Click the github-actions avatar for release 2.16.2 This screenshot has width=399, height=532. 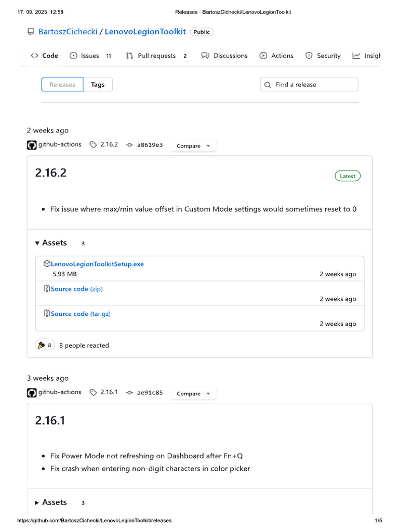pos(32,145)
